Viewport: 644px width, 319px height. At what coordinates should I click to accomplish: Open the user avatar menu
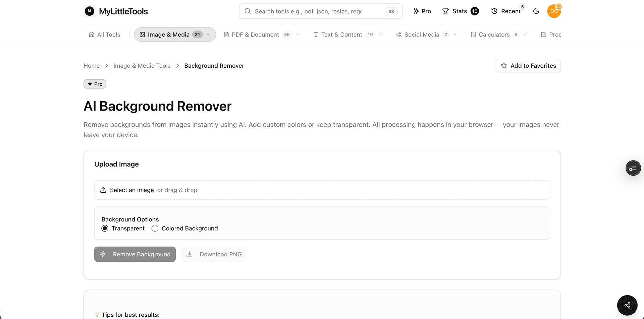pos(554,11)
